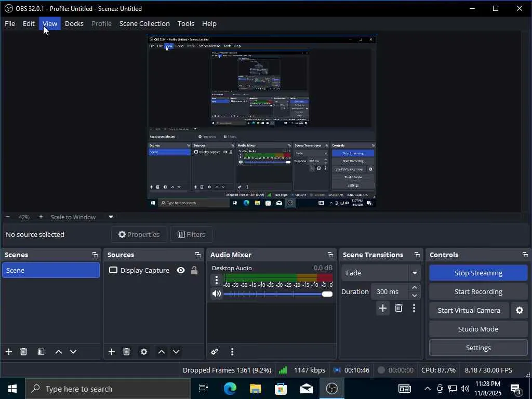Click Stop Streaming button
The image size is (532, 399).
tap(478, 273)
